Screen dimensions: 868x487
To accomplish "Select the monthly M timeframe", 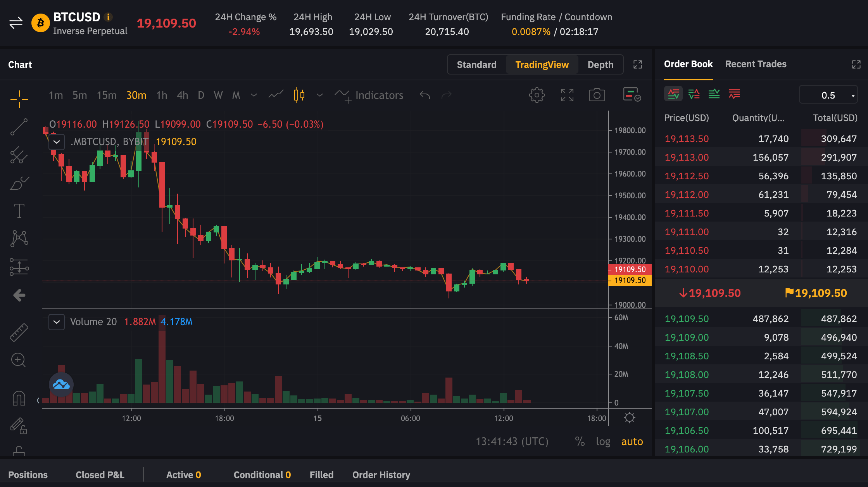I will point(236,95).
